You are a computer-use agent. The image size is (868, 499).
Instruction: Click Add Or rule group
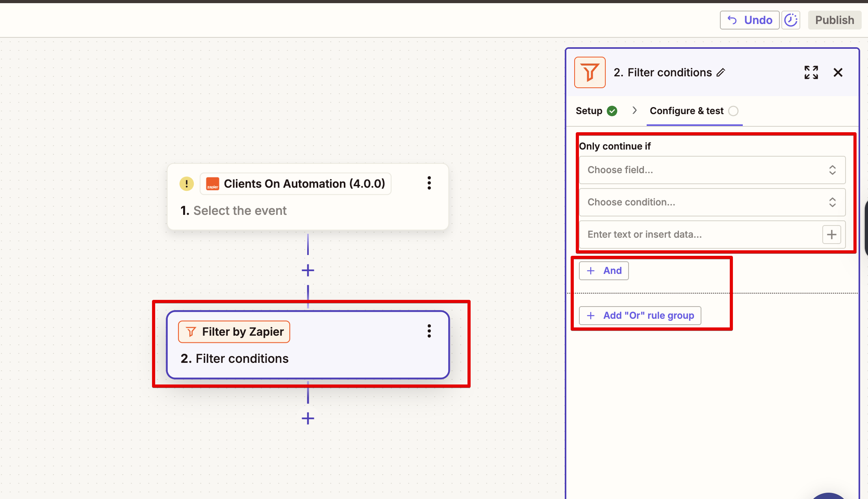[640, 315]
